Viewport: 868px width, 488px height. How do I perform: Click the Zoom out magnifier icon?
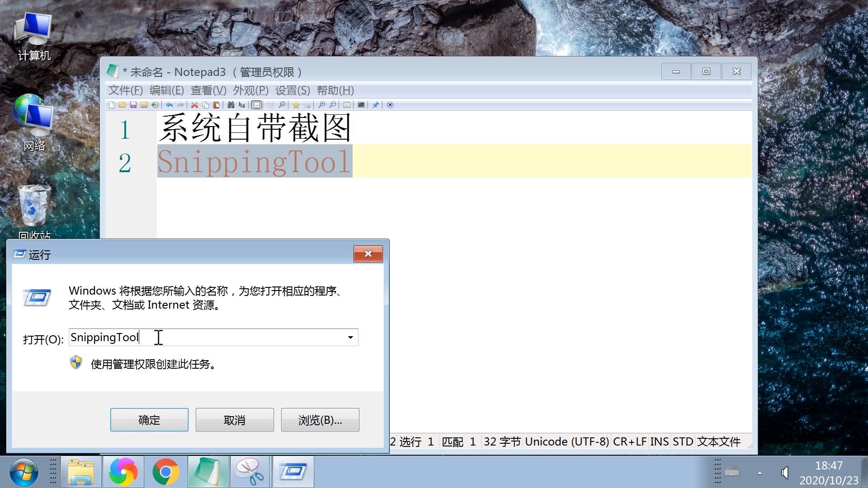coord(332,105)
